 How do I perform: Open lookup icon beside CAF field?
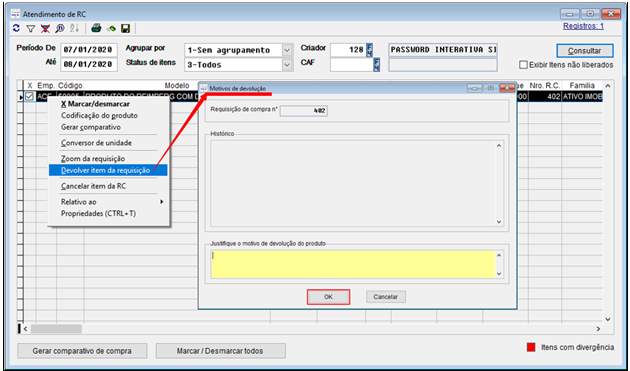click(376, 65)
